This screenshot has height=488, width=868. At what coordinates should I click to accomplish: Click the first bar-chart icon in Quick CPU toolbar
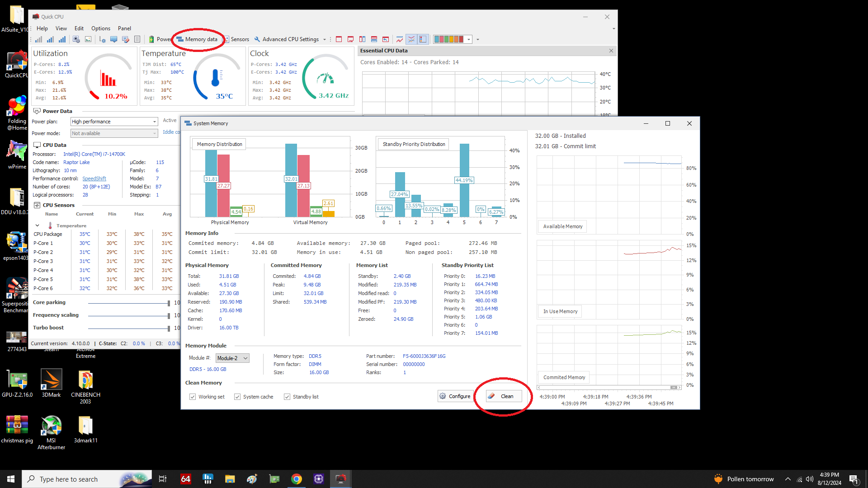tap(39, 39)
